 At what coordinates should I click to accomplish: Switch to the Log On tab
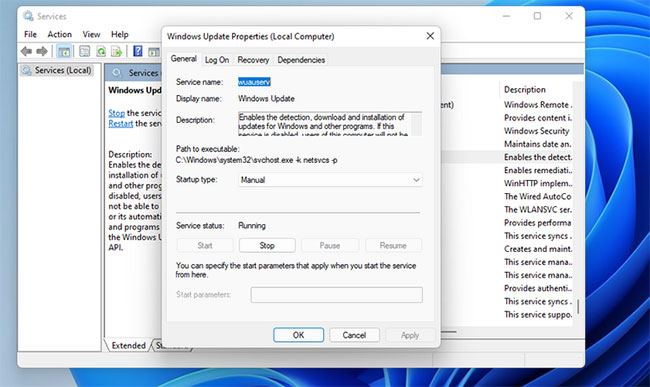pyautogui.click(x=217, y=60)
